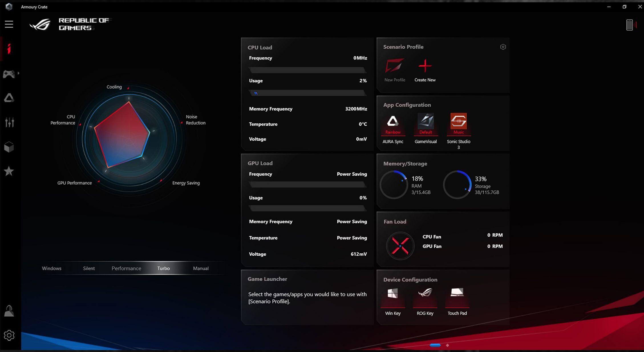The height and width of the screenshot is (352, 644).
Task: Open the AURA Sync Rainbow configuration
Action: point(393,124)
